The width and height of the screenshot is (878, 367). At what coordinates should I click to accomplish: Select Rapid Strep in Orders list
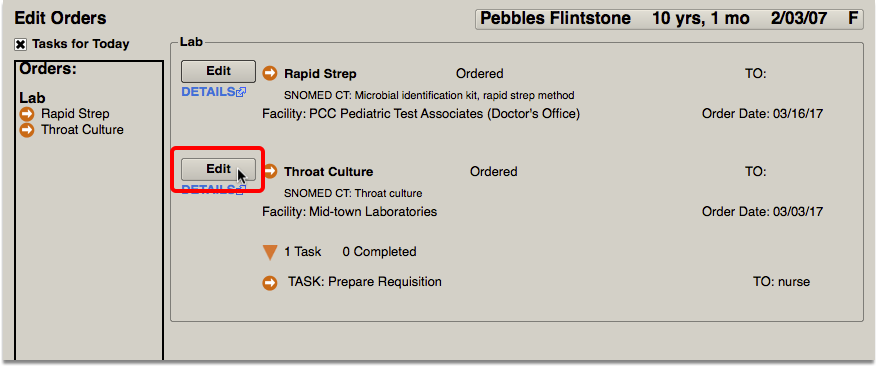75,114
